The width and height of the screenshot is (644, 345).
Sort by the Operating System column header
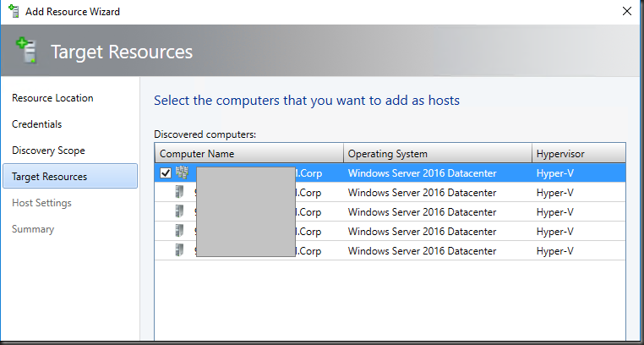pos(388,154)
